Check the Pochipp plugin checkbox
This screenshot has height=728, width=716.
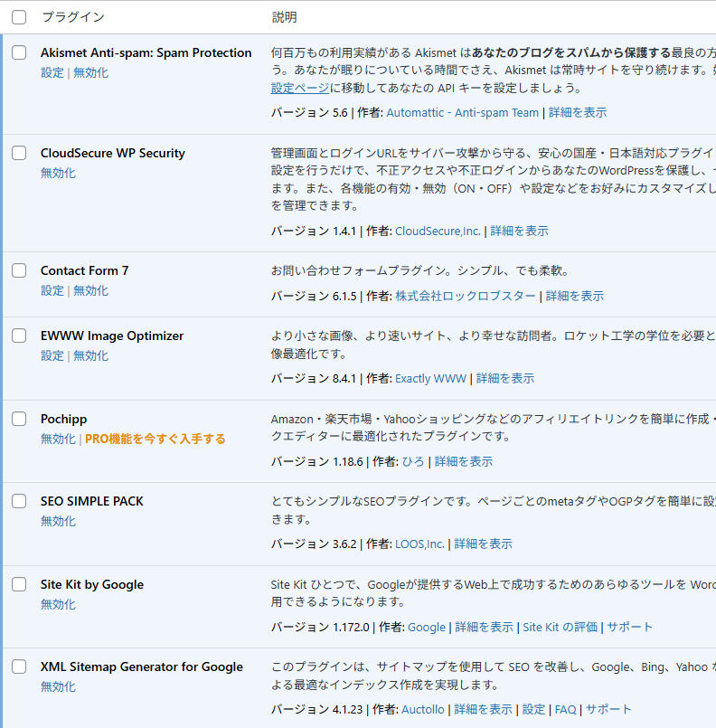pyautogui.click(x=18, y=418)
